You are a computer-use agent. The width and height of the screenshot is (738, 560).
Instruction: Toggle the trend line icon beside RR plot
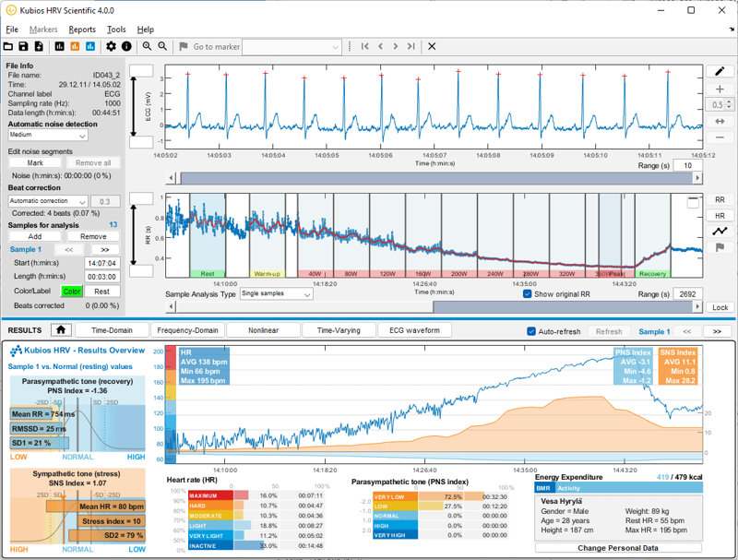point(720,231)
